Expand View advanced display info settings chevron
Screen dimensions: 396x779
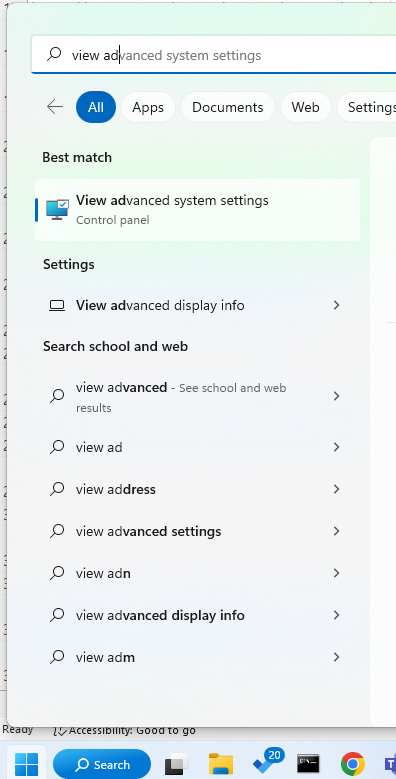(x=336, y=305)
